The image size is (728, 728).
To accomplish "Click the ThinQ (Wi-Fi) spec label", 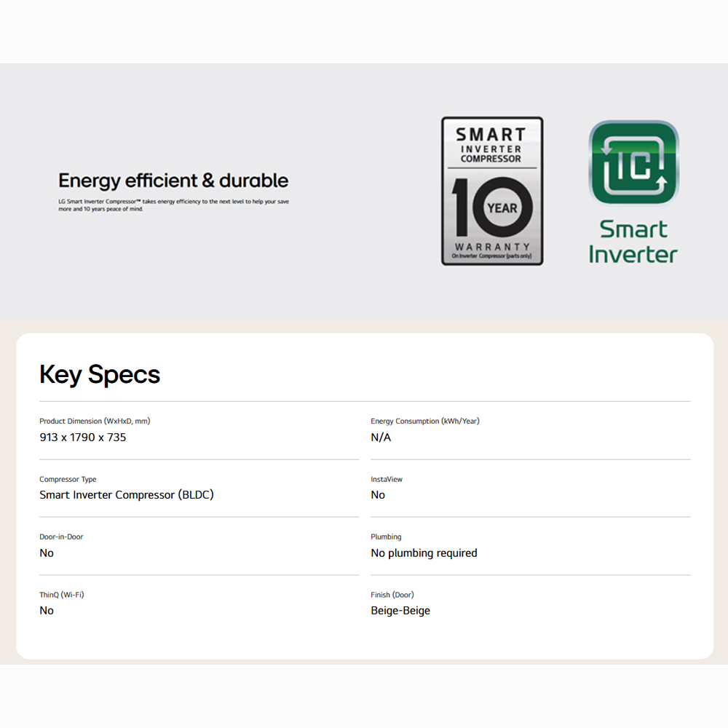I will [x=62, y=595].
